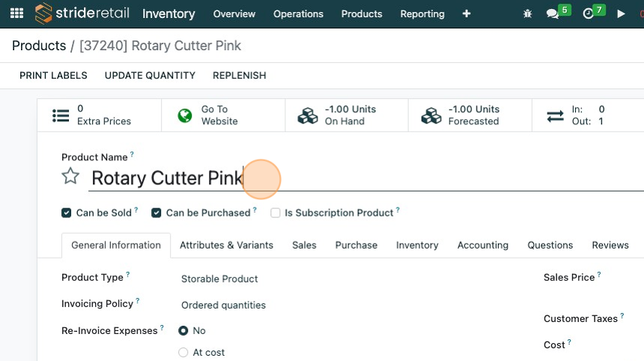Click the play icon in navbar
644x361 pixels.
pyautogui.click(x=621, y=13)
